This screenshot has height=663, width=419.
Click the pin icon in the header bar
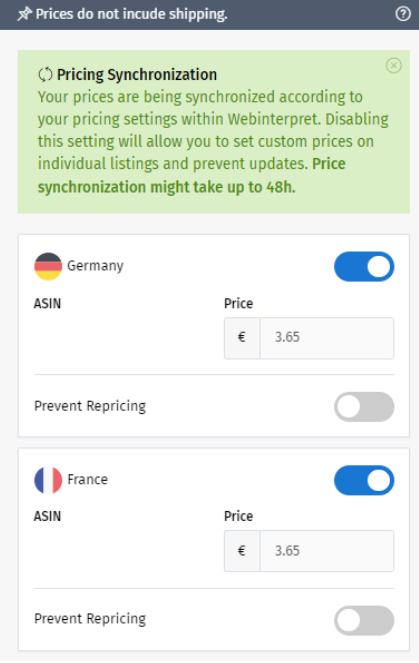pos(25,14)
